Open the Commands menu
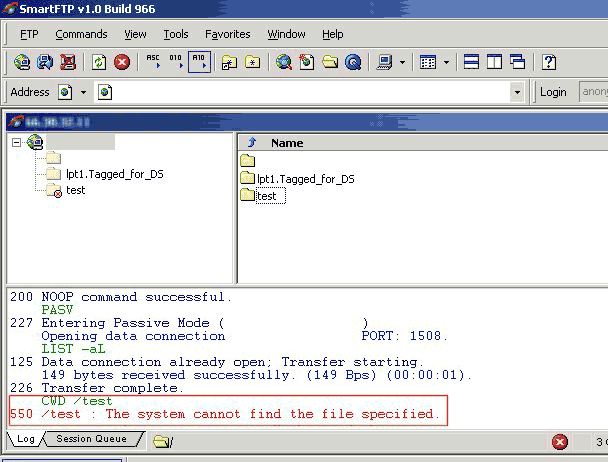 pos(81,34)
